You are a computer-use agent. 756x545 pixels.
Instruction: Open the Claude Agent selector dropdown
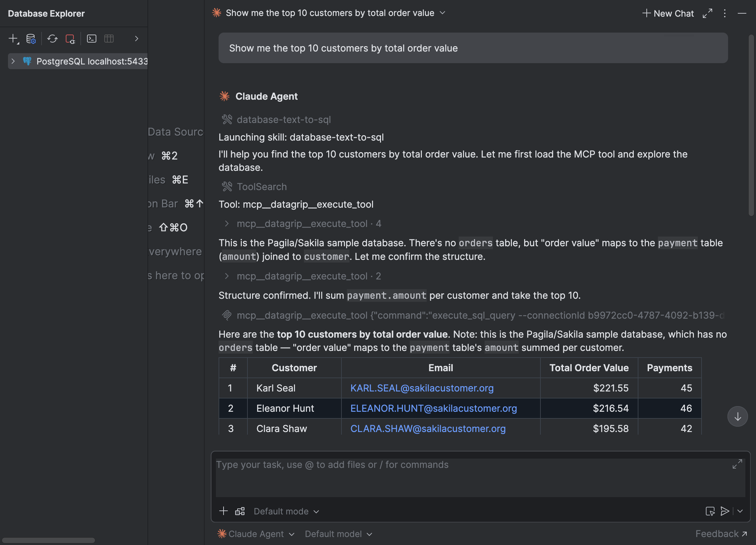coord(256,534)
